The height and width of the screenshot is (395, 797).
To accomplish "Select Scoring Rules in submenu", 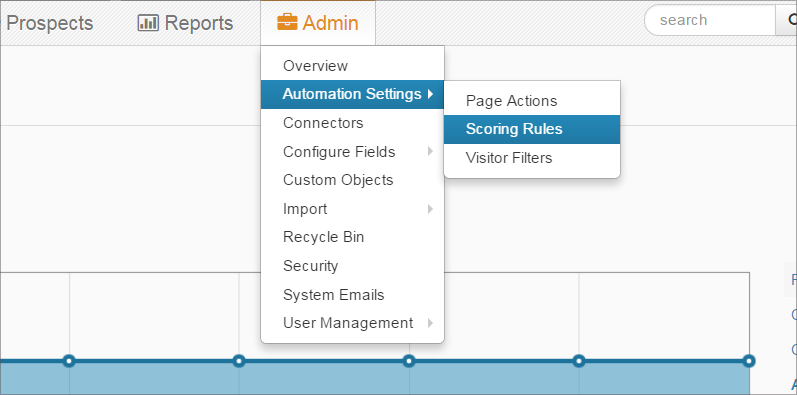I will [532, 129].
